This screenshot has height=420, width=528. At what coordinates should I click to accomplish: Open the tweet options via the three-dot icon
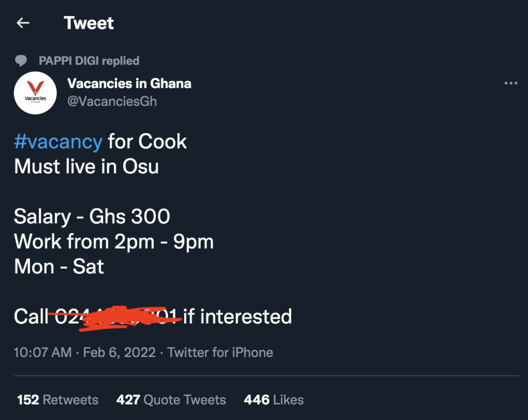tap(511, 83)
